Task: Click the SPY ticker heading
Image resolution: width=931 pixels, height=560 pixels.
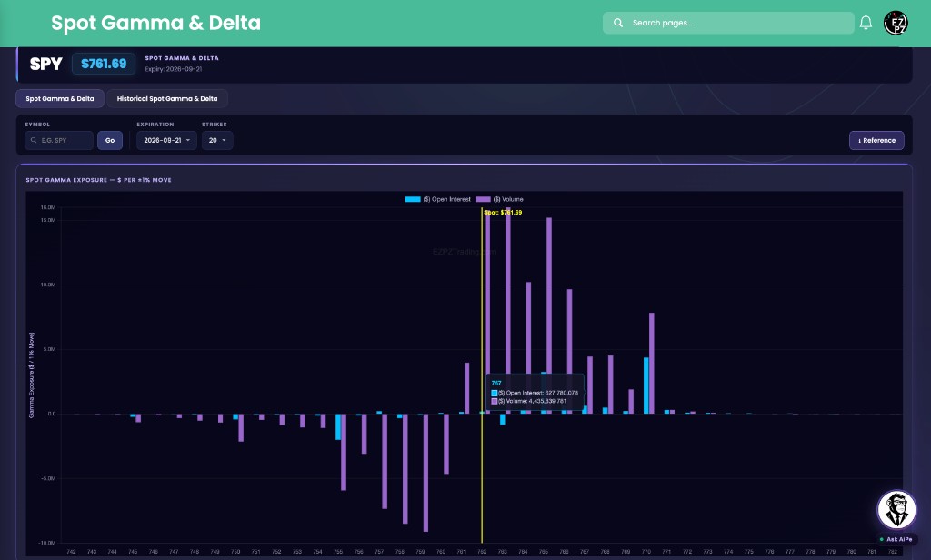Action: point(45,64)
